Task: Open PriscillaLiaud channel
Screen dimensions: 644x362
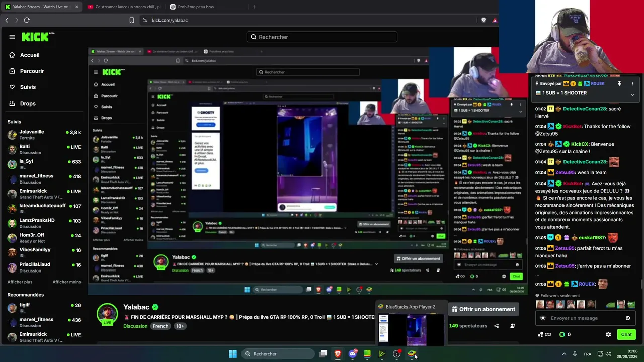Action: (44, 267)
